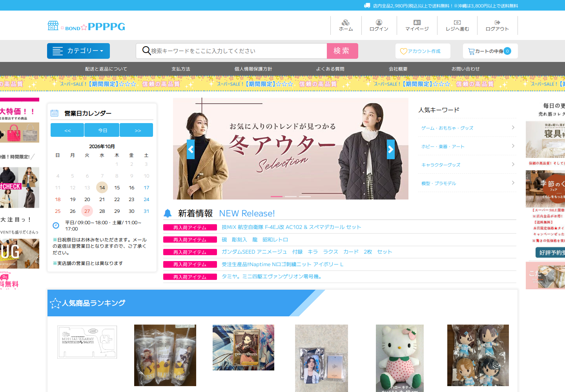Viewport: 565px width, 392px height.
Task: Select date 27 in the calendar
Action: point(87,211)
